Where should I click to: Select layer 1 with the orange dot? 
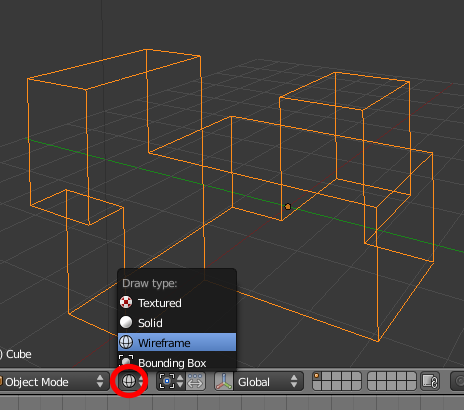(317, 377)
